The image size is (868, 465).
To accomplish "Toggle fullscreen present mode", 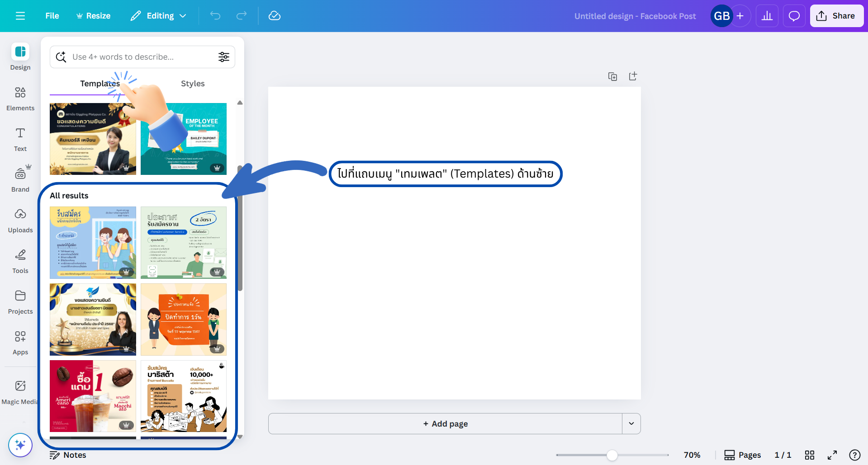I will (832, 455).
